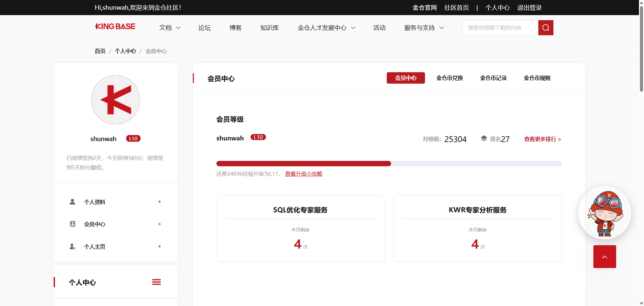Switch to the 金仓币记录 tab
Screen dimensions: 644x306
click(x=493, y=78)
